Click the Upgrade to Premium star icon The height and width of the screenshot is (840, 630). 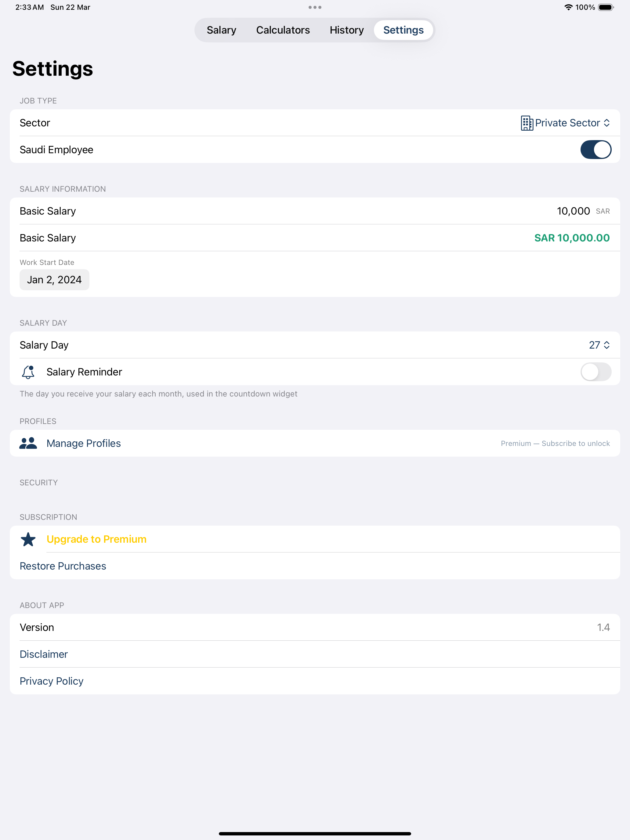(28, 539)
